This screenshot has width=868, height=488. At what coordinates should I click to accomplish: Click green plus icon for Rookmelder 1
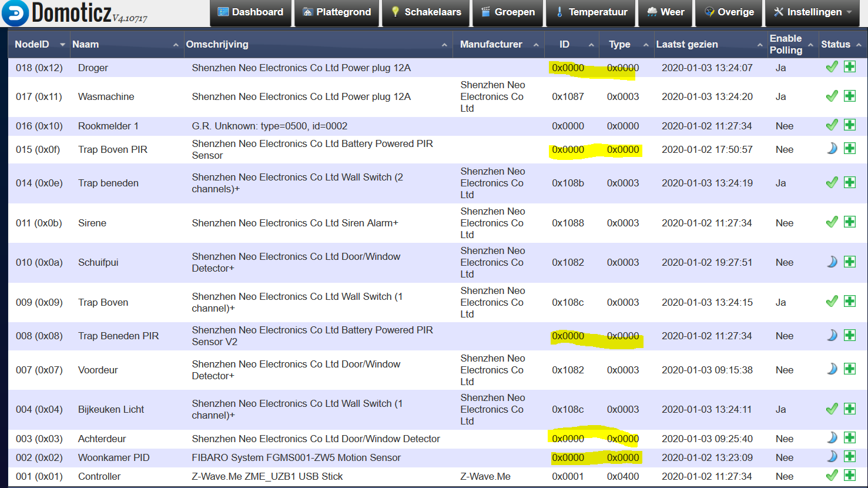click(850, 125)
